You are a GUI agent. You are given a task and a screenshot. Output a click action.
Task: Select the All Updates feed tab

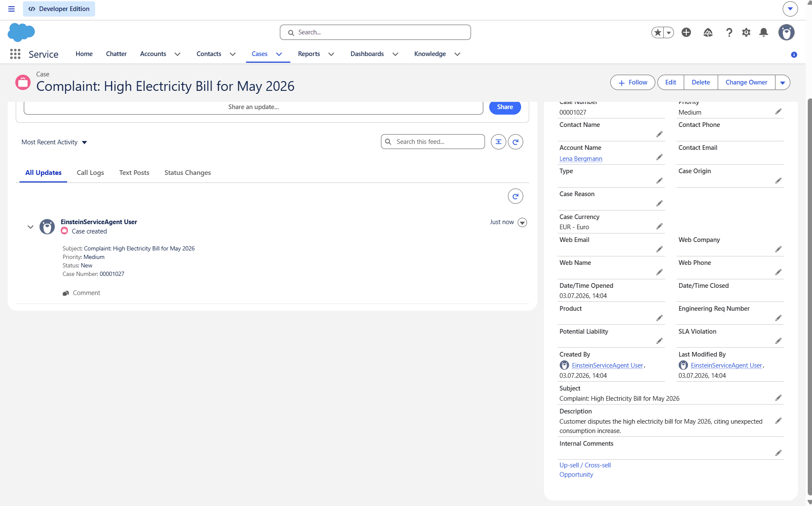43,173
